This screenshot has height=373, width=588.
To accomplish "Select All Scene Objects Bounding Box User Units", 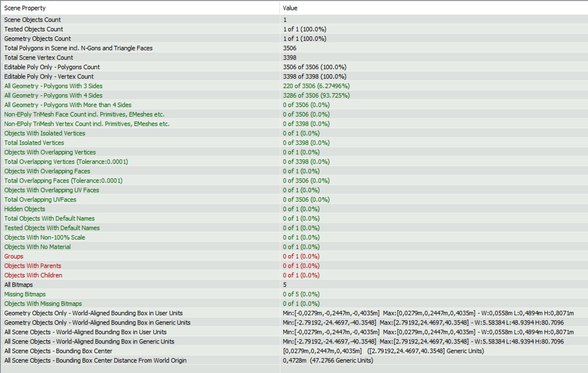I will point(294,332).
